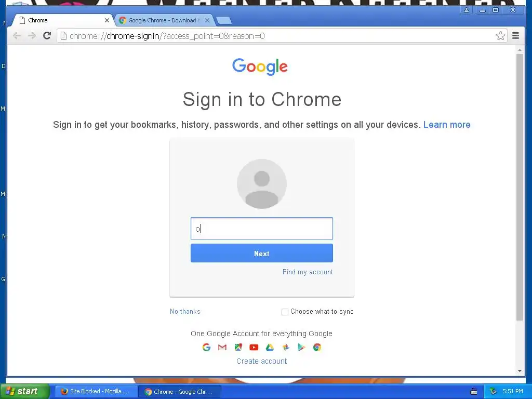The image size is (532, 399).
Task: Click the Chrome profile person button in title bar
Action: click(x=467, y=10)
